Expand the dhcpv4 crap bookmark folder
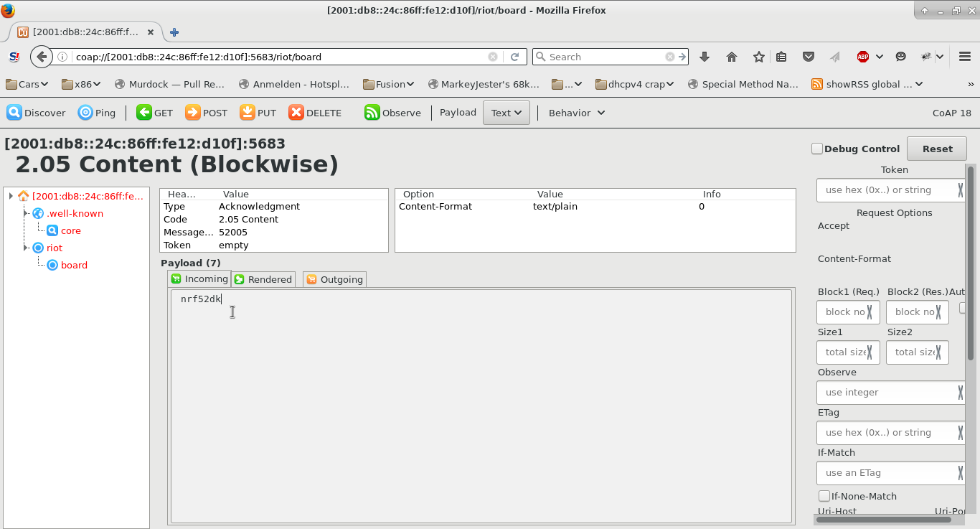This screenshot has height=529, width=980. pos(636,84)
